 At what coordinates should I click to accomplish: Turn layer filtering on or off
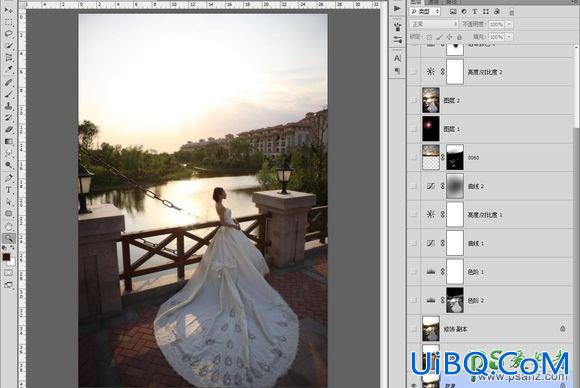pyautogui.click(x=511, y=12)
